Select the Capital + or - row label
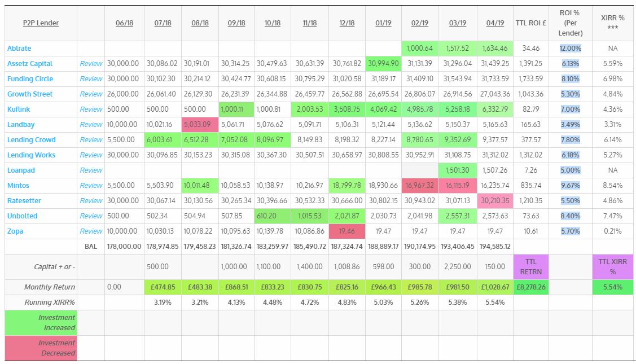 tap(54, 266)
